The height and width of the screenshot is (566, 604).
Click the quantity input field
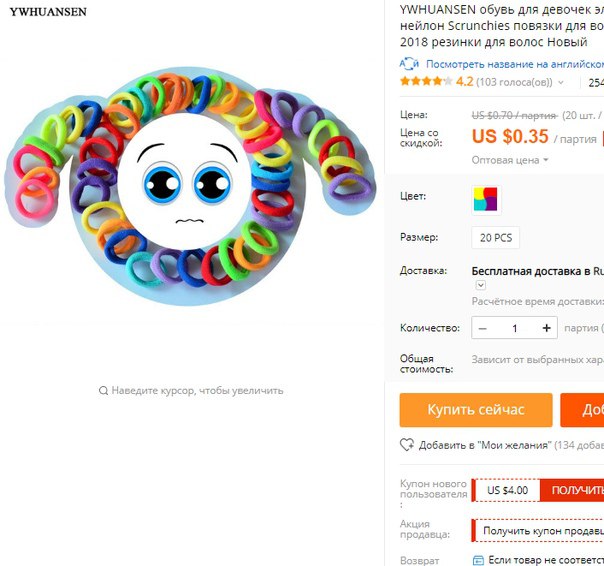coord(514,328)
